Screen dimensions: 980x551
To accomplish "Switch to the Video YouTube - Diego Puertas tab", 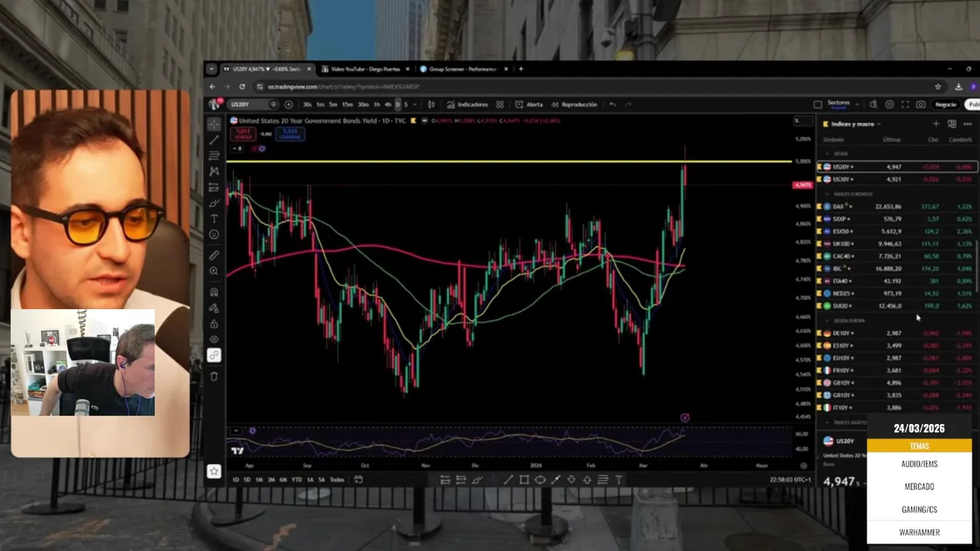I will (364, 69).
